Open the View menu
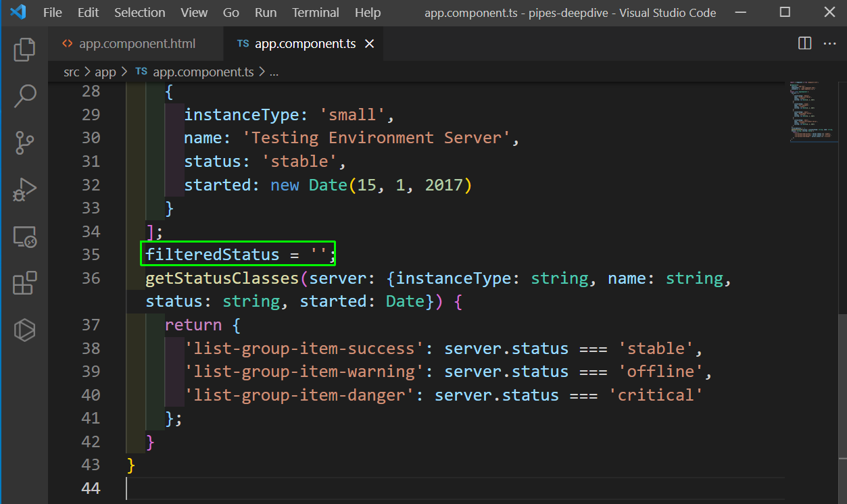This screenshot has height=504, width=847. click(x=194, y=13)
